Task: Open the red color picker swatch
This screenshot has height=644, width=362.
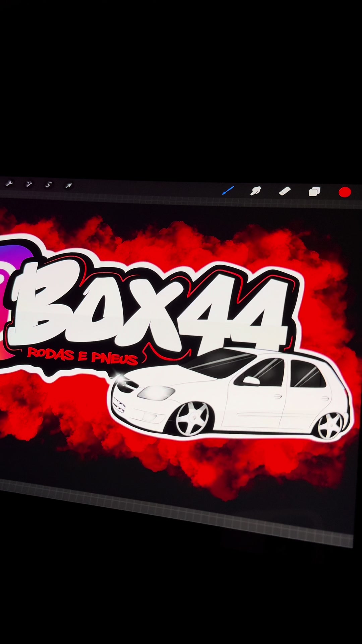Action: 345,192
